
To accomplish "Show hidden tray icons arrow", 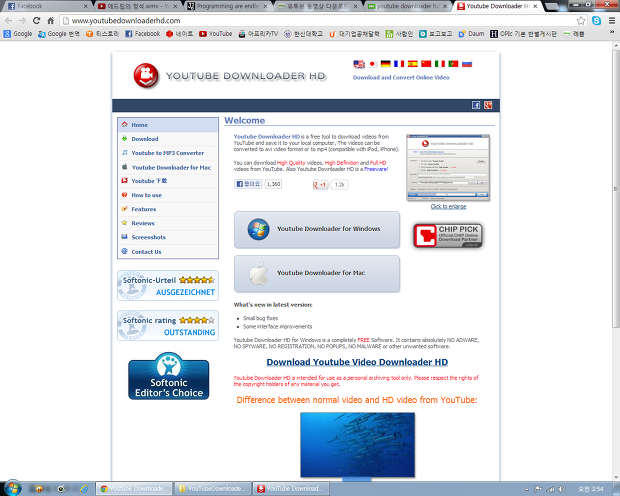I will click(x=526, y=489).
